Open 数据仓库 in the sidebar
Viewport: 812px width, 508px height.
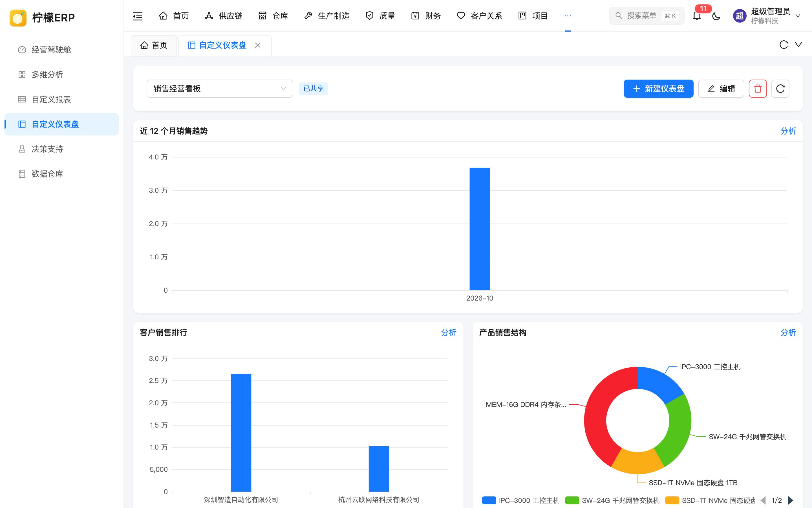tap(62, 174)
